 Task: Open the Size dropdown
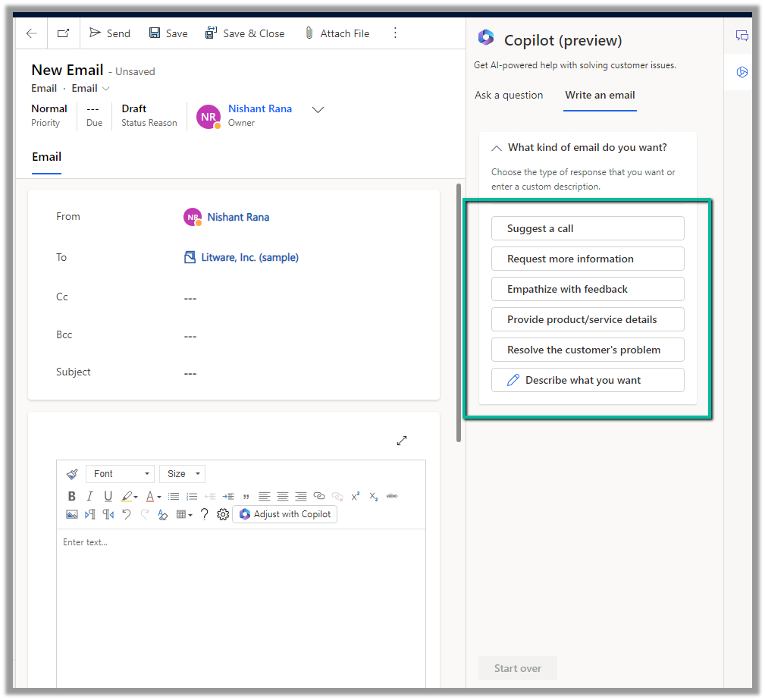pos(182,474)
